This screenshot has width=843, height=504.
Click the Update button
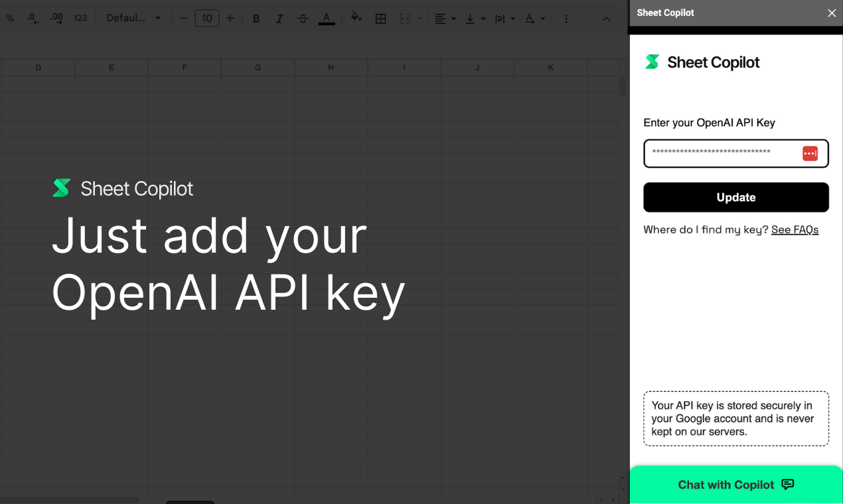[736, 198]
